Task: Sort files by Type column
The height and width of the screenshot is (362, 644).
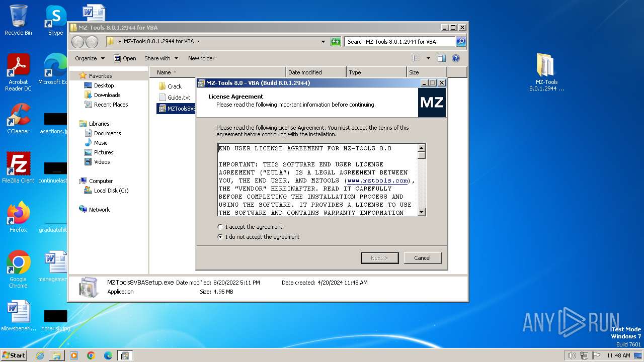Action: click(x=376, y=72)
